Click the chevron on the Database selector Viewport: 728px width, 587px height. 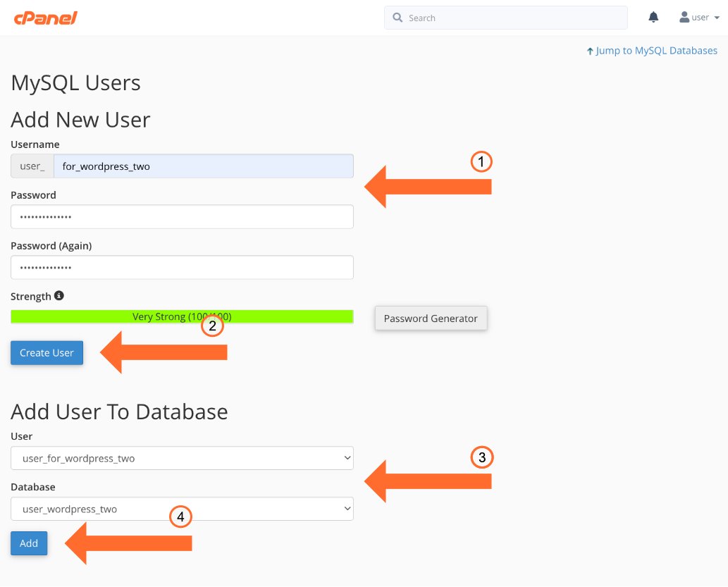[x=346, y=508]
